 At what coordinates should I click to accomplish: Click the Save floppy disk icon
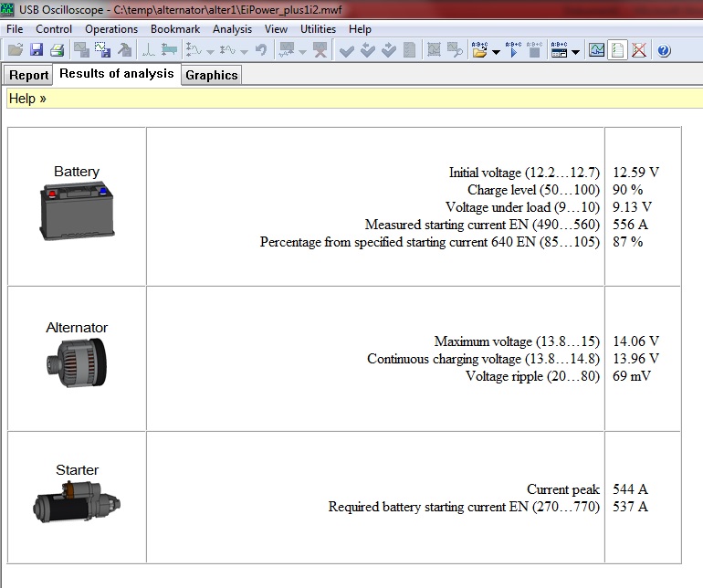[37, 51]
